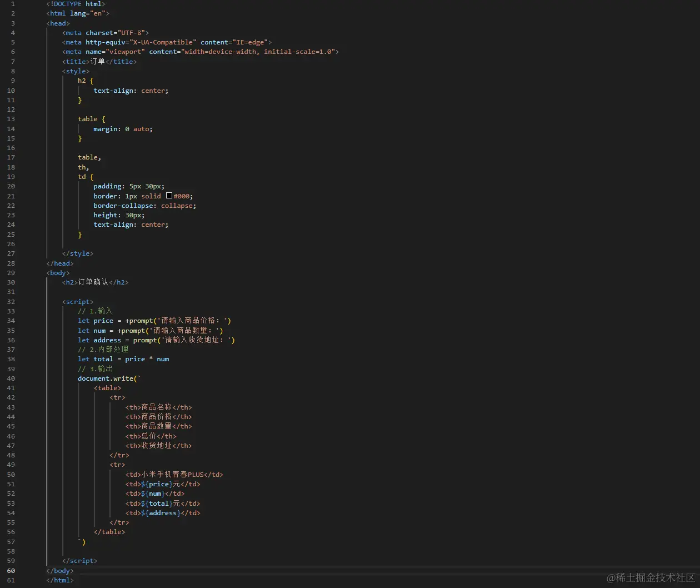
Task: Click the "margin: 0 auto;" declaration
Action: [x=123, y=129]
